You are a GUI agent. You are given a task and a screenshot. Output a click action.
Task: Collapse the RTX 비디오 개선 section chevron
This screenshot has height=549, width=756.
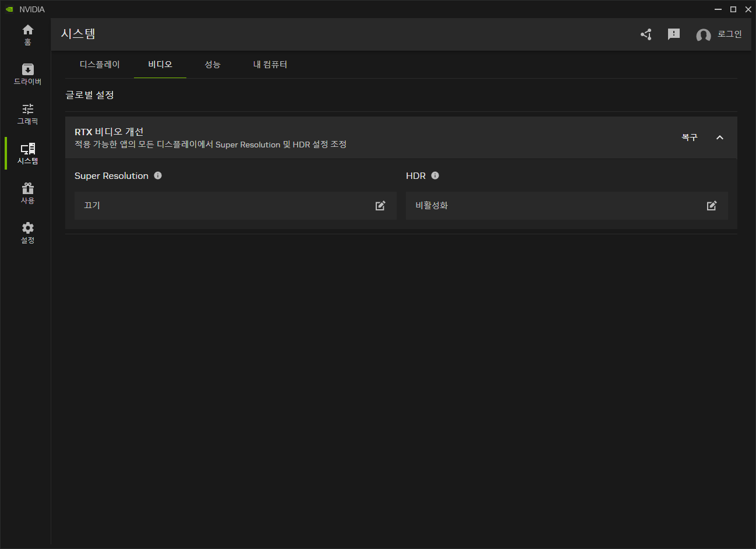point(720,138)
